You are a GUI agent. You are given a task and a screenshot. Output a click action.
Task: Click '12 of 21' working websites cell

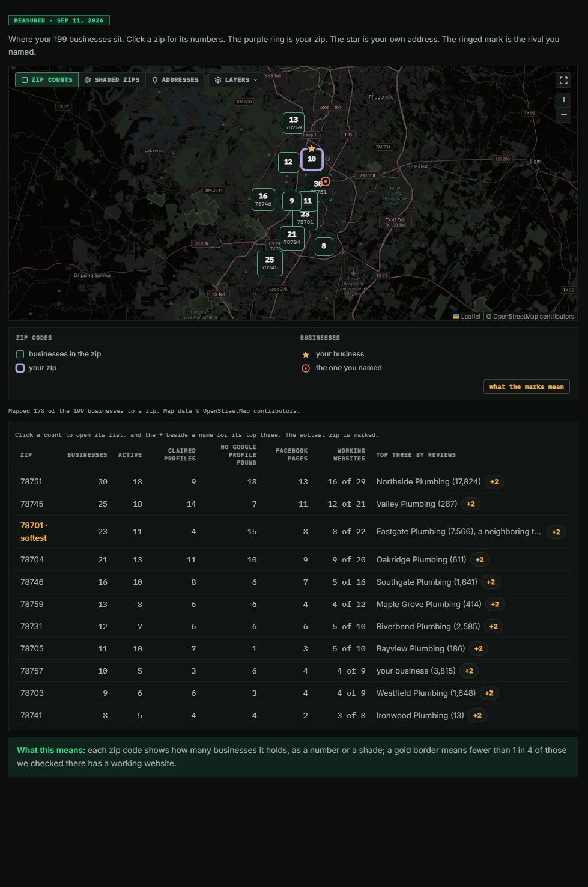347,504
